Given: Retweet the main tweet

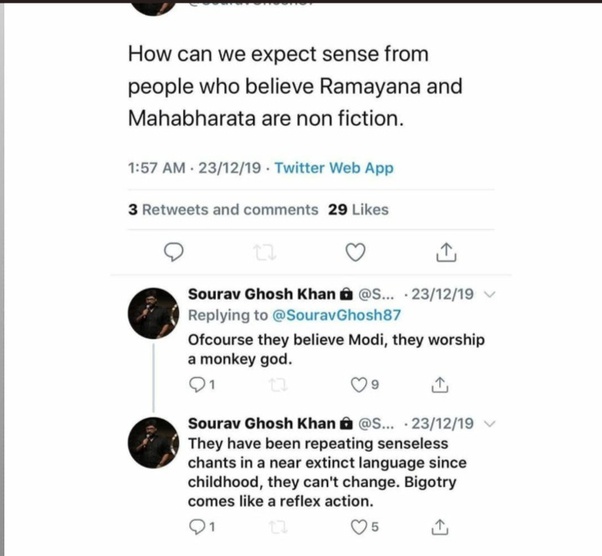Looking at the screenshot, I should (263, 251).
